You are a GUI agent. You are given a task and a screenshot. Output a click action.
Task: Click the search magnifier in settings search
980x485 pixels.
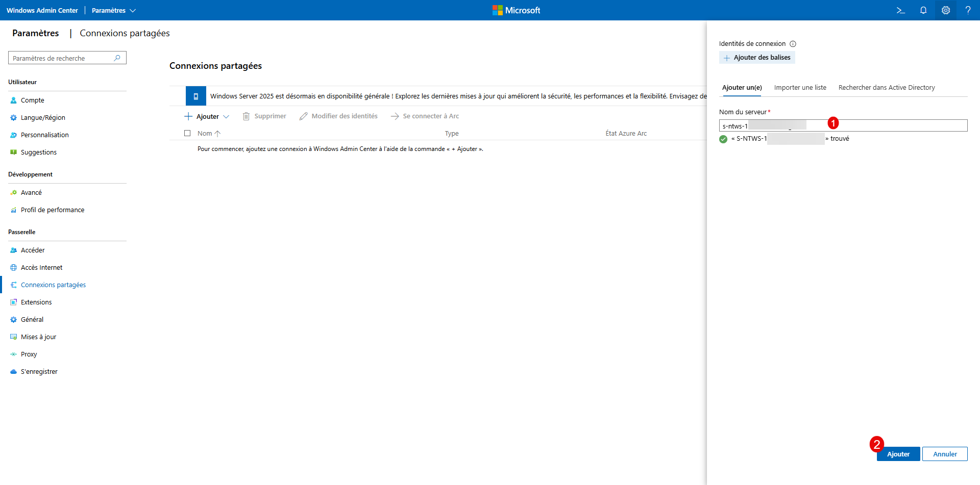click(x=117, y=58)
